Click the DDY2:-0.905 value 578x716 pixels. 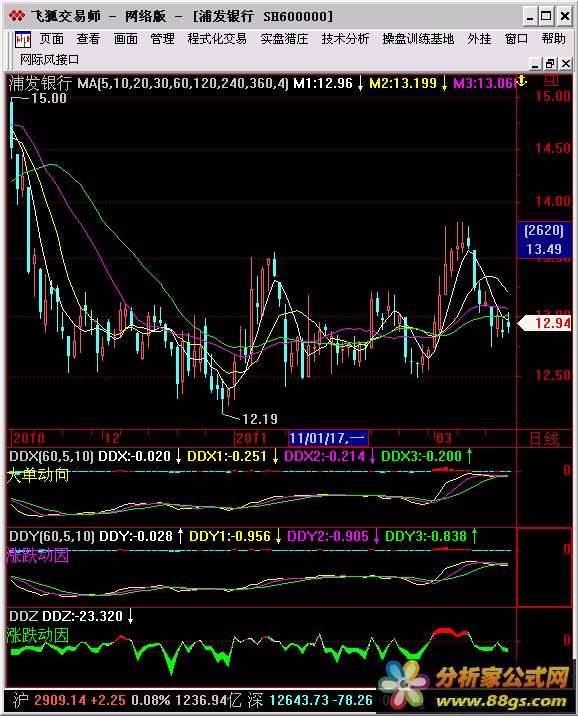click(x=327, y=536)
